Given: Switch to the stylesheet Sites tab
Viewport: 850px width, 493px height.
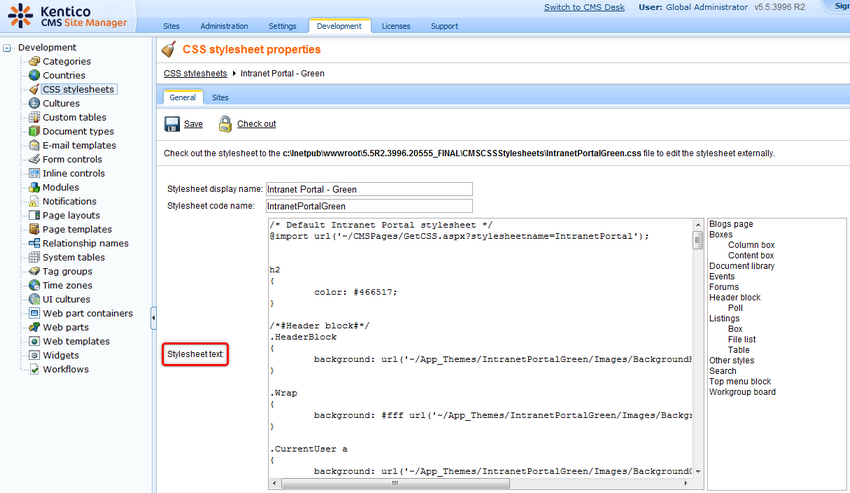Looking at the screenshot, I should pos(220,98).
